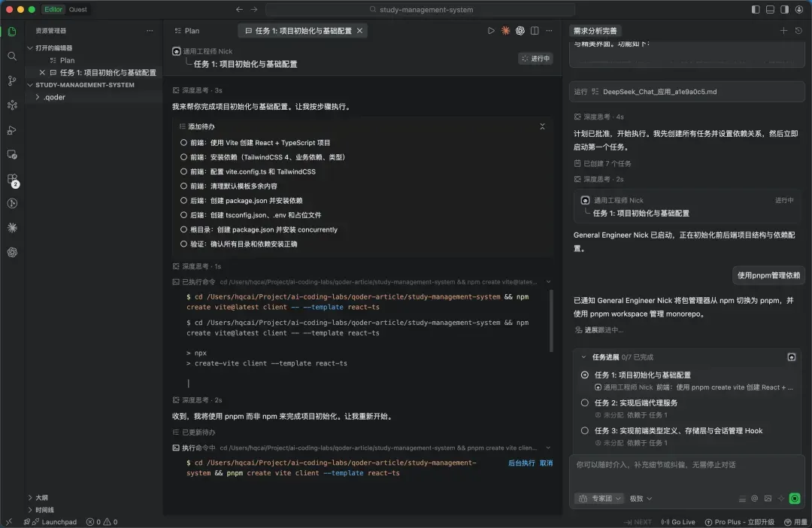Close the 任务 1 editor tab
This screenshot has width=812, height=528.
[360, 31]
